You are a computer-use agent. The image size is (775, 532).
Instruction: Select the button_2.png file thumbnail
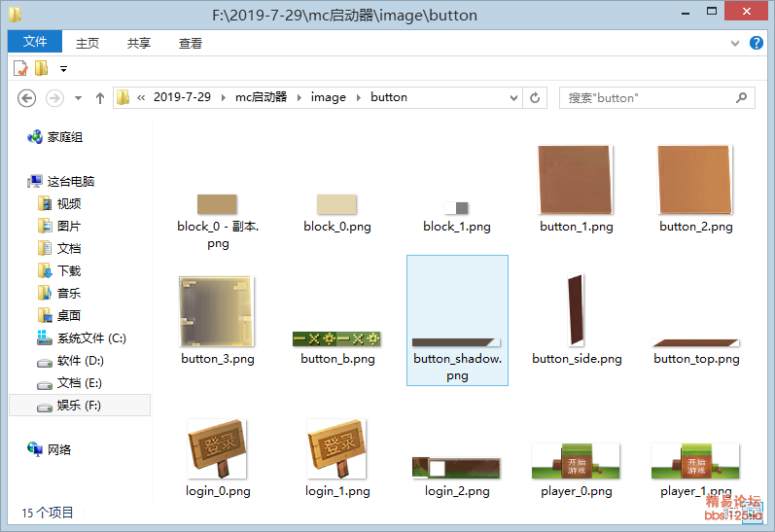tap(695, 180)
